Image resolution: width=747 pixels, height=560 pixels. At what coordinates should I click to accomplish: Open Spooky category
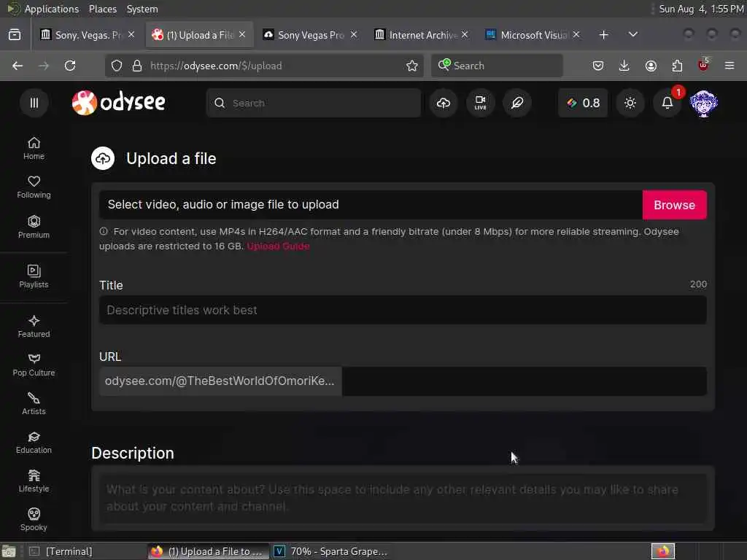click(x=34, y=519)
